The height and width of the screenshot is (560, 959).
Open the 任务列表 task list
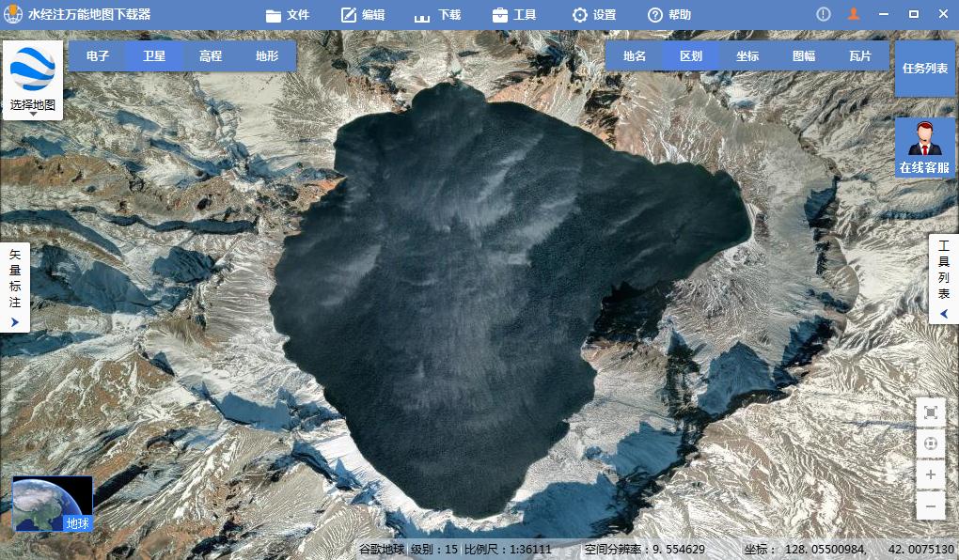[x=925, y=69]
